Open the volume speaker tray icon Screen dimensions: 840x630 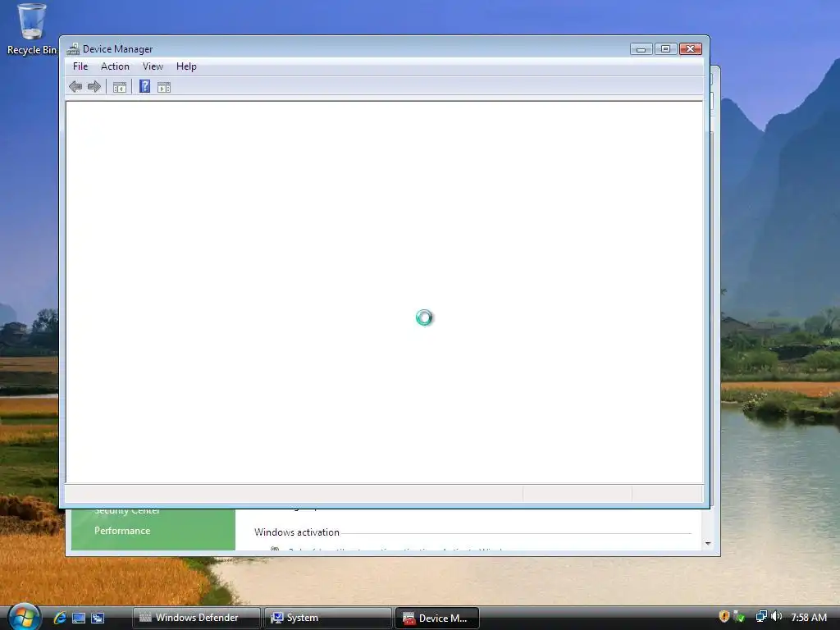click(x=777, y=617)
